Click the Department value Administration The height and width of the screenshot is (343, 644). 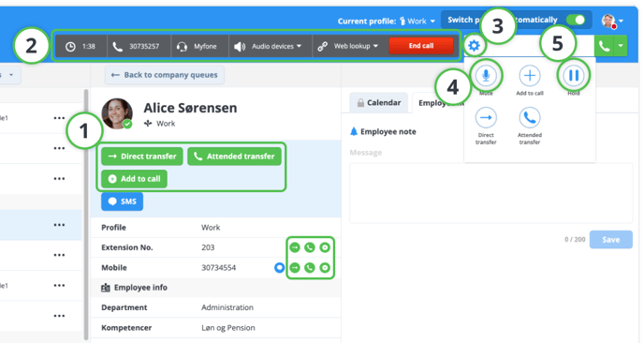coord(227,307)
